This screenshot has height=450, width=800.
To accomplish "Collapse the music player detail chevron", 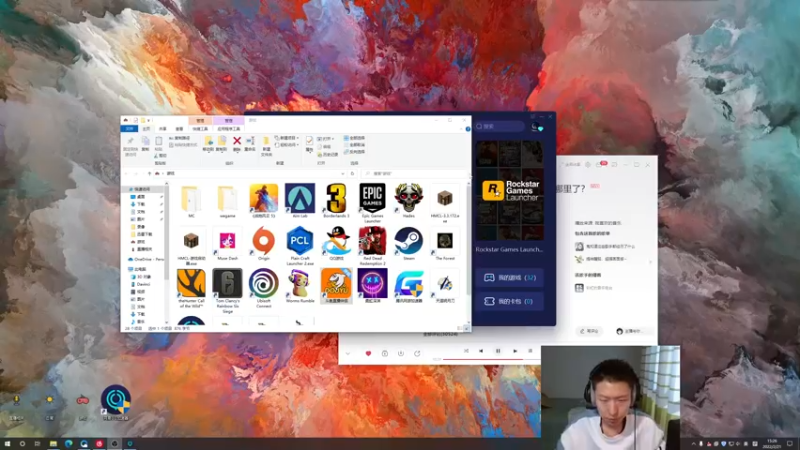I will coord(348,353).
